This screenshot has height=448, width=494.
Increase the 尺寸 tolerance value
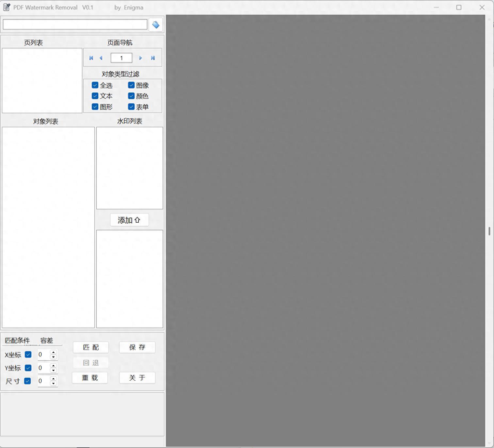54,379
